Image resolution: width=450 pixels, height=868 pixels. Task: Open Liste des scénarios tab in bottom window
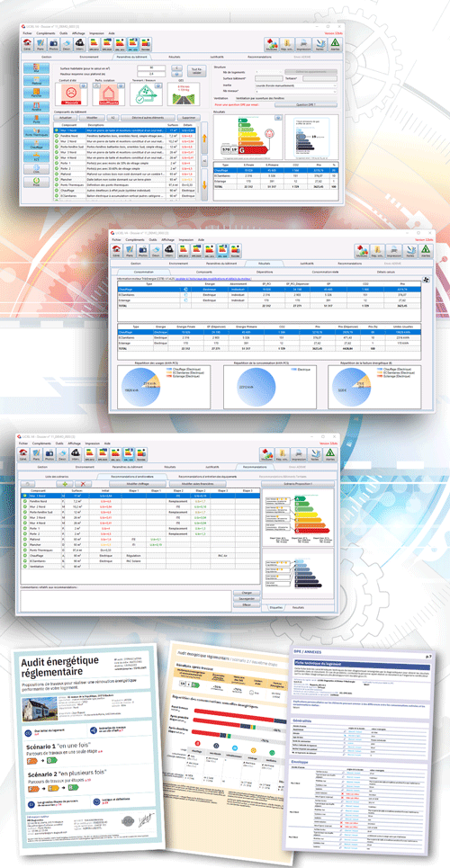(x=56, y=476)
